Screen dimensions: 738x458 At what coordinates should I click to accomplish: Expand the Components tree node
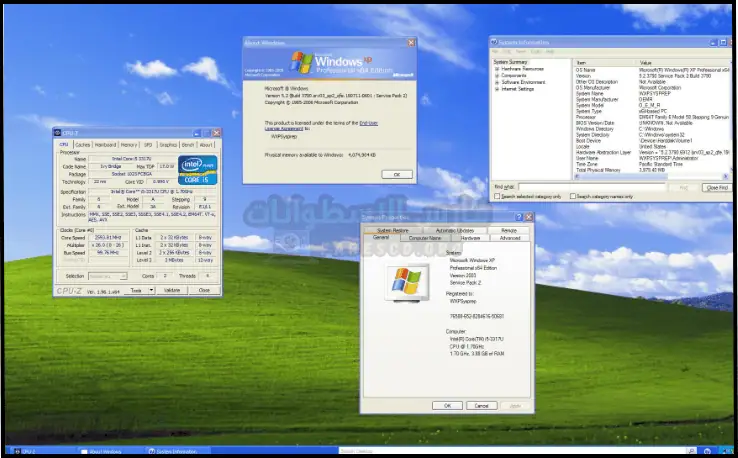point(497,75)
